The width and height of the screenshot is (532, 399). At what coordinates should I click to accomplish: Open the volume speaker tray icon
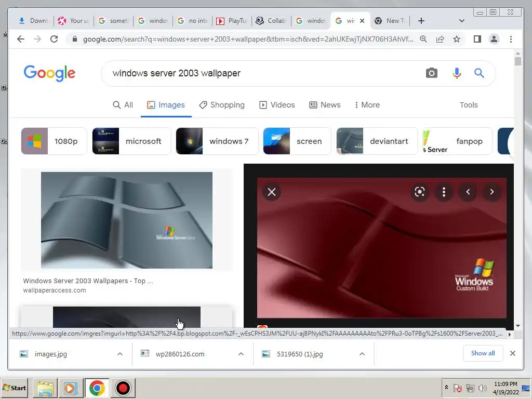tap(482, 388)
